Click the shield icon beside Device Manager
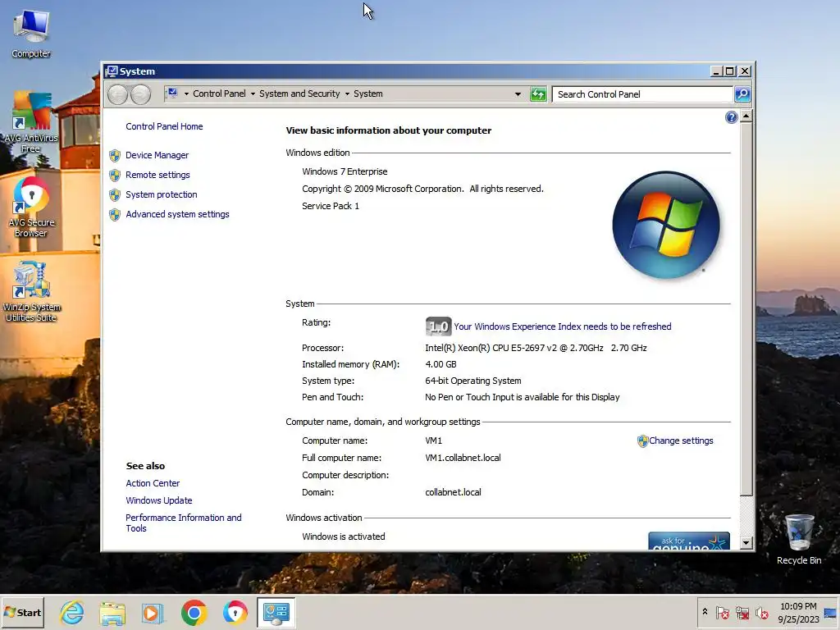The image size is (840, 630). 115,155
